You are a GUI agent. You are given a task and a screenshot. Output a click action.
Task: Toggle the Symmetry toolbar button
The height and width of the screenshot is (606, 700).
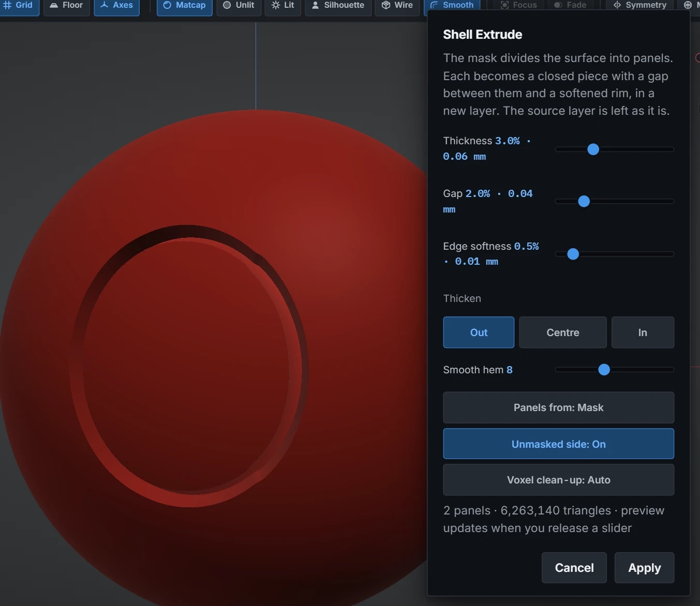(x=640, y=5)
